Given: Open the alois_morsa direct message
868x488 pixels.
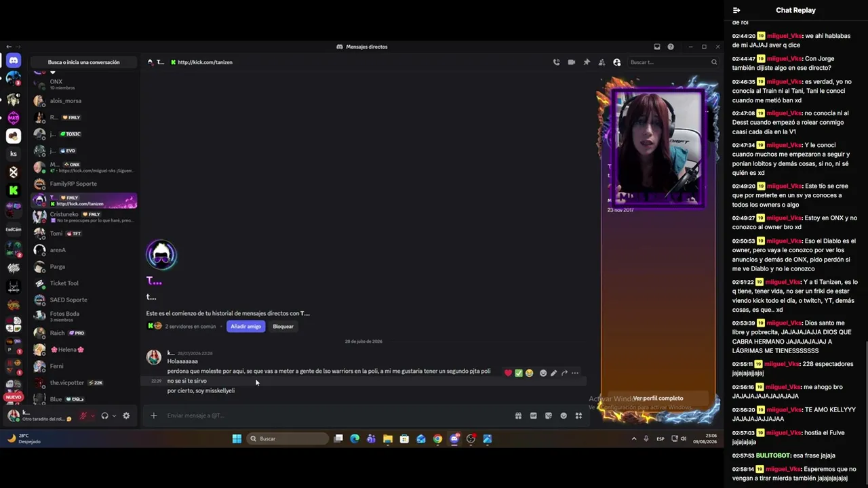Looking at the screenshot, I should [83, 100].
